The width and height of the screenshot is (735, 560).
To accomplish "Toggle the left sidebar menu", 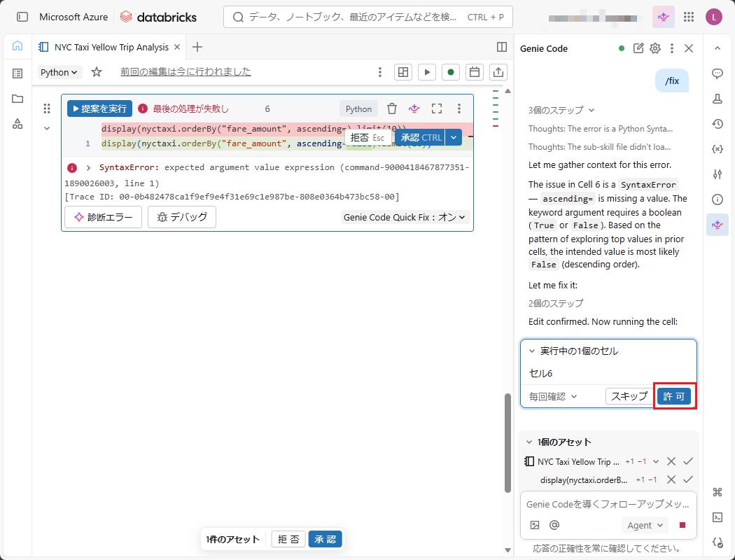I will 22,17.
